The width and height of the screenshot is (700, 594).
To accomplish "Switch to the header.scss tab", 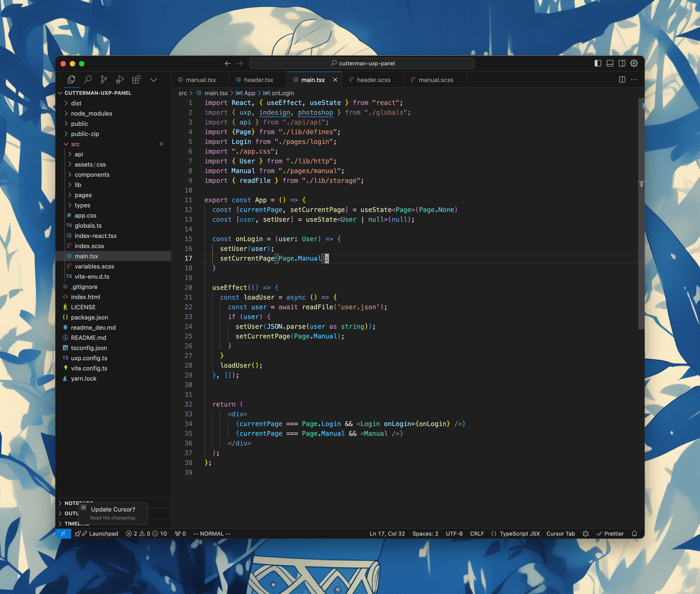I will [x=373, y=80].
